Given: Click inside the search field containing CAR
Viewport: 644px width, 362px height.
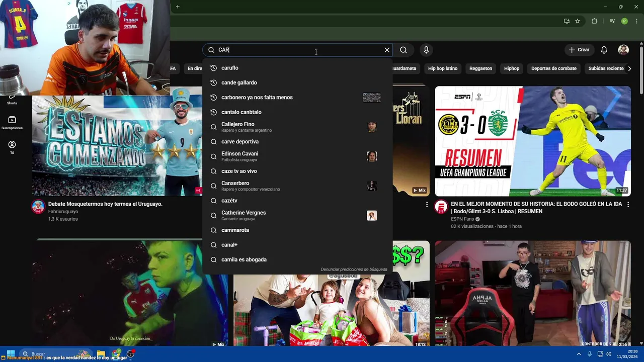Looking at the screenshot, I should pyautogui.click(x=297, y=50).
